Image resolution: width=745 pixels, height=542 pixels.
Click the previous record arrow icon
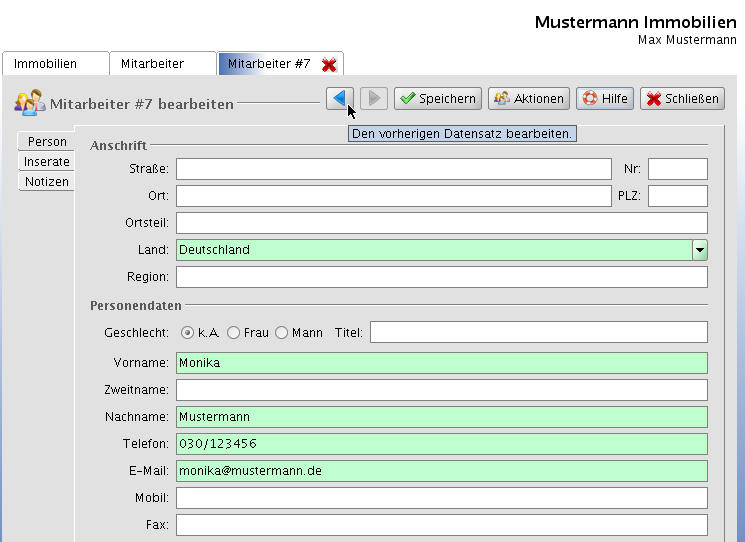pos(339,98)
